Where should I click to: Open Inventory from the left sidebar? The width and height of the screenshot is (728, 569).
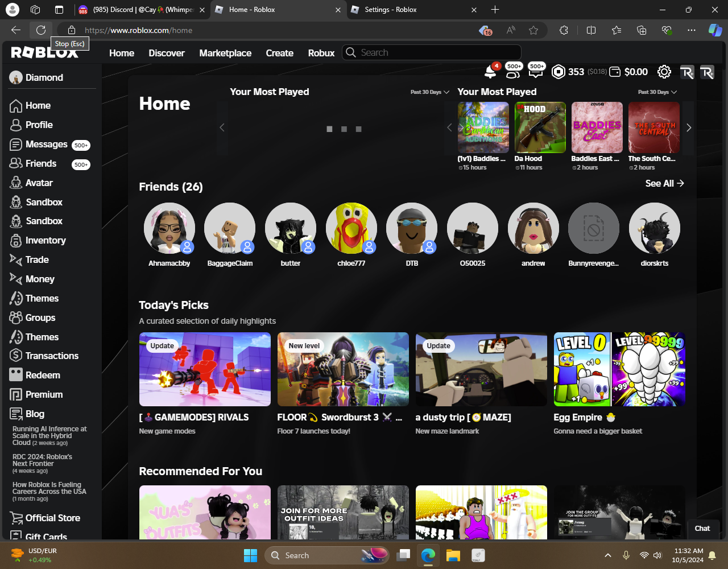tap(45, 240)
